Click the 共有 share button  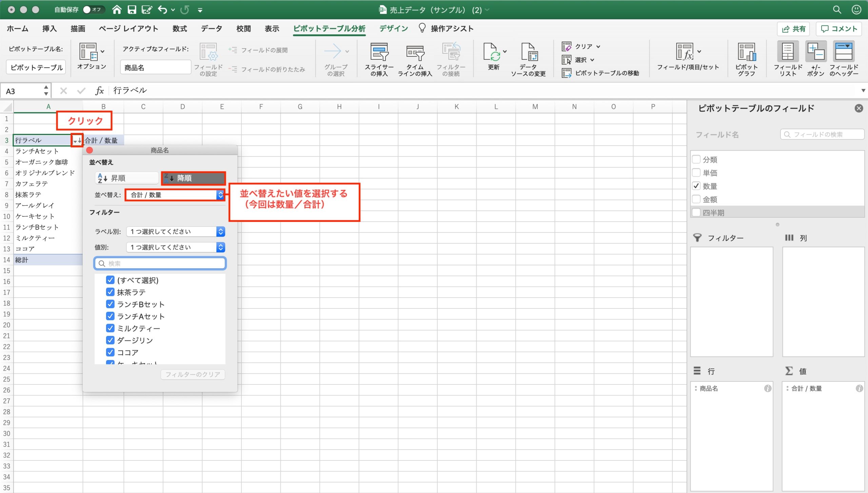793,29
